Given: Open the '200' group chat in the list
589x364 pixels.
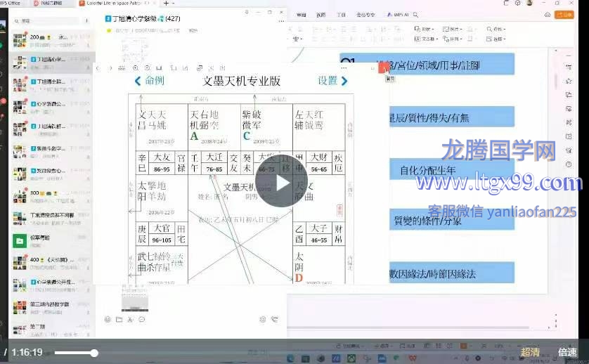Looking at the screenshot, I should (51, 41).
